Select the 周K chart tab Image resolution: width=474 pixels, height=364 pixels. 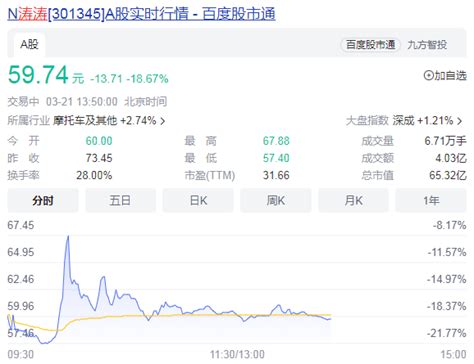pyautogui.click(x=276, y=201)
